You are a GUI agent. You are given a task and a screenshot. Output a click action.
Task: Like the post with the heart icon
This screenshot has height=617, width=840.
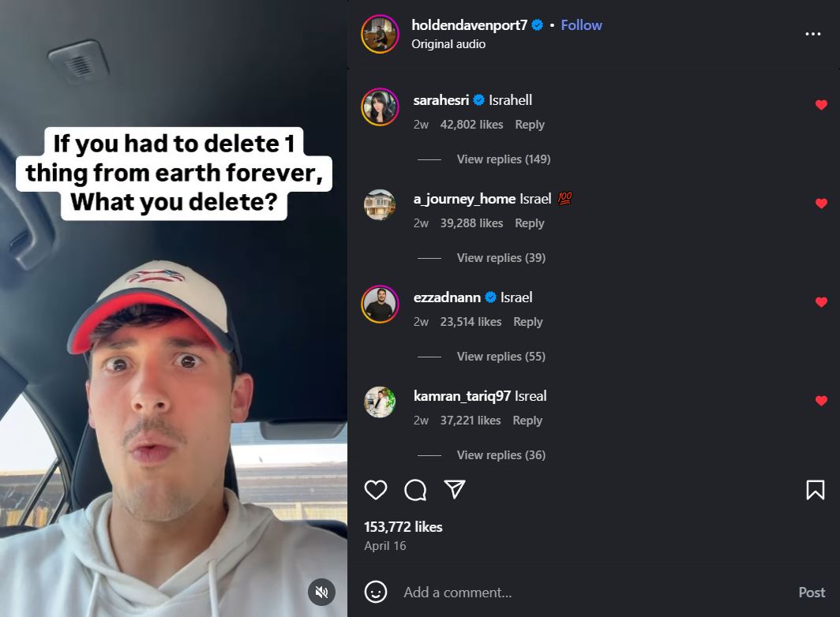(376, 489)
